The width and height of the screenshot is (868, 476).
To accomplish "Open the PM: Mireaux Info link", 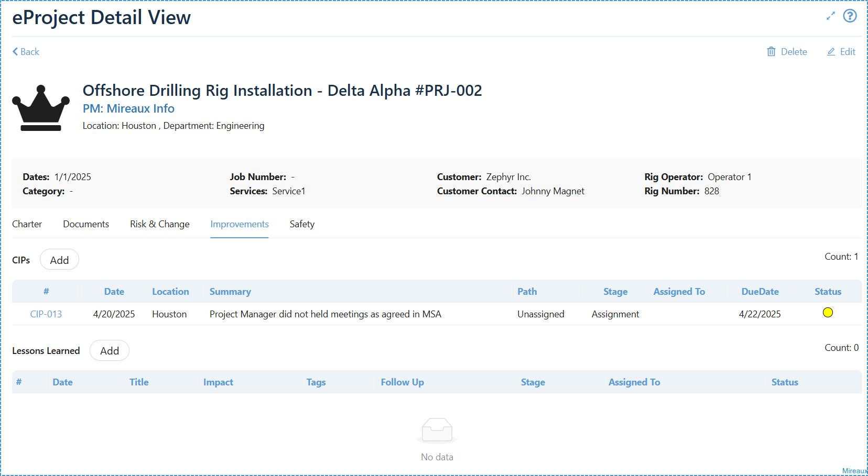I will click(x=128, y=108).
